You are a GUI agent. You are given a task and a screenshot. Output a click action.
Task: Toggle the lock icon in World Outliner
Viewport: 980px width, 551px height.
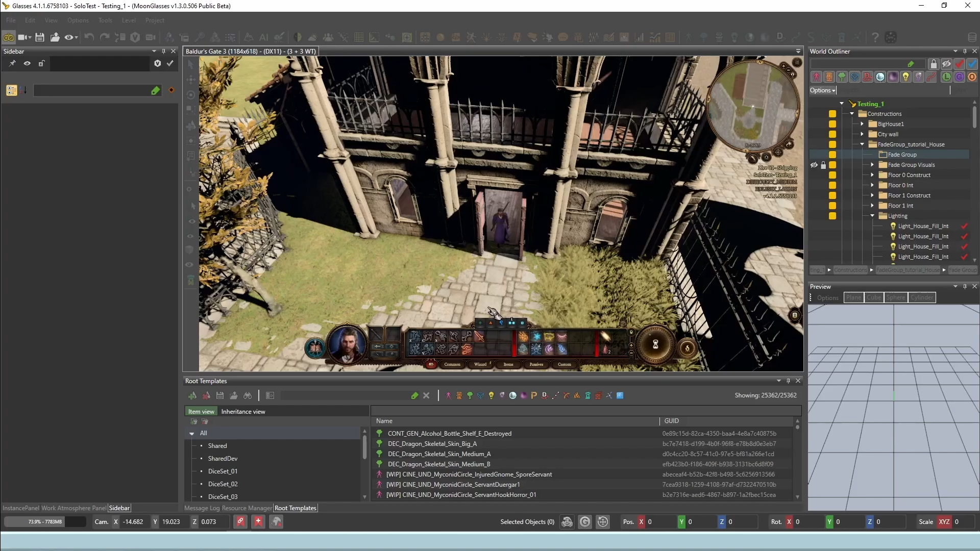pyautogui.click(x=933, y=64)
